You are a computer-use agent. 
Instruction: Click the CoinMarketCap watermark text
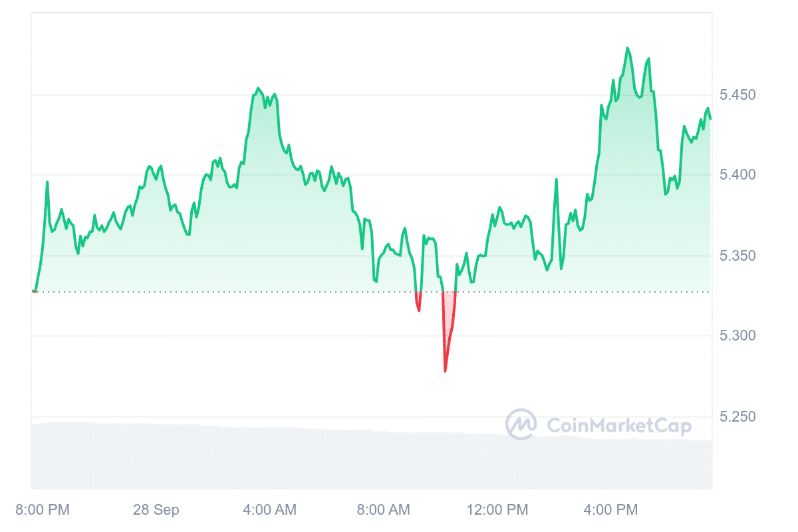coord(618,426)
